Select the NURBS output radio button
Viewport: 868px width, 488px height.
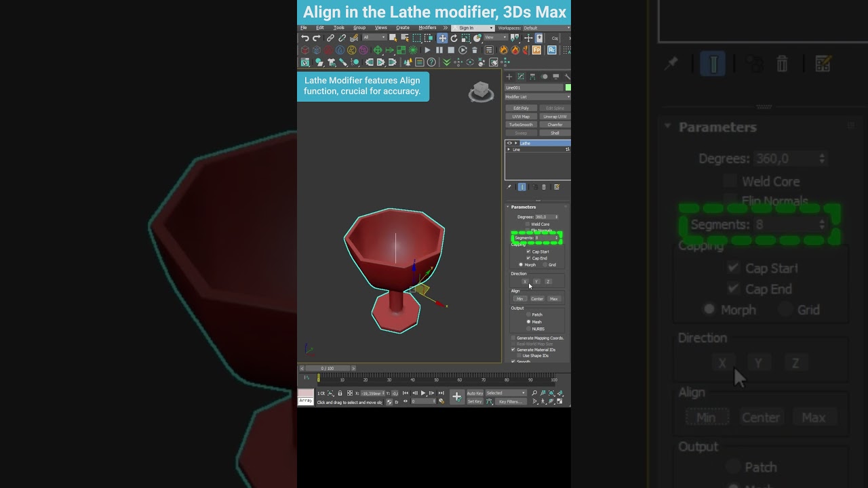[x=529, y=329]
